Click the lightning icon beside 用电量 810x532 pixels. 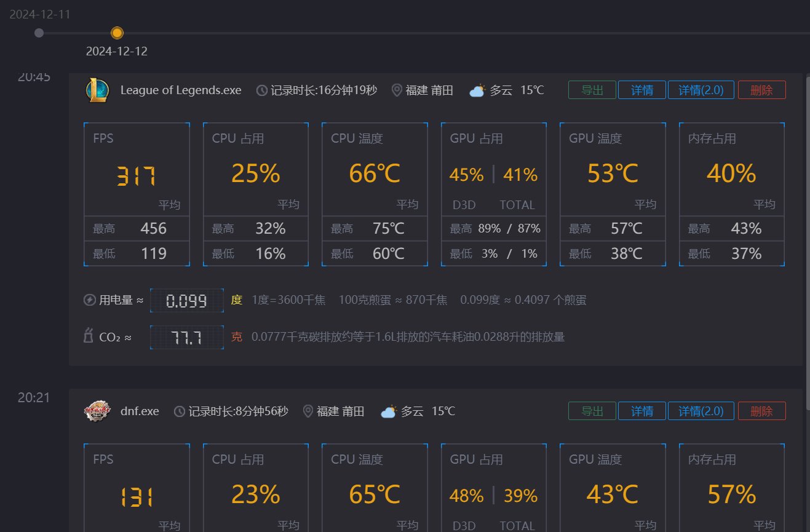coord(90,300)
